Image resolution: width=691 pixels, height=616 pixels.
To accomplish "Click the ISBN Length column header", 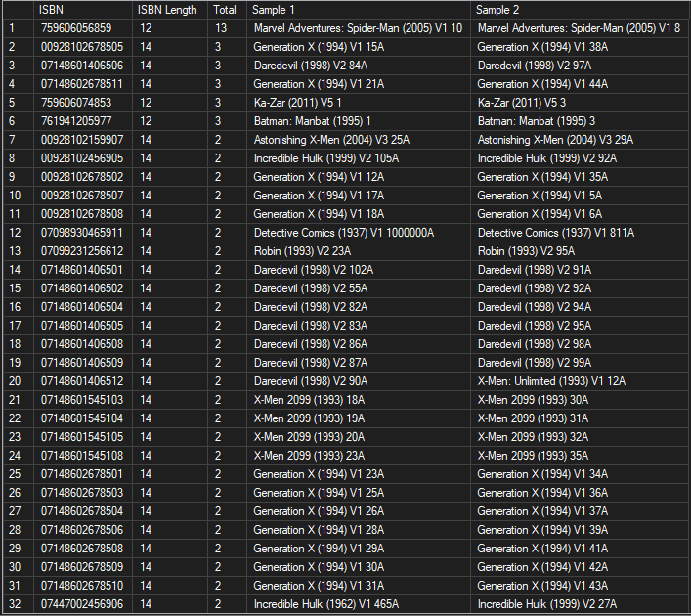I will 169,10.
